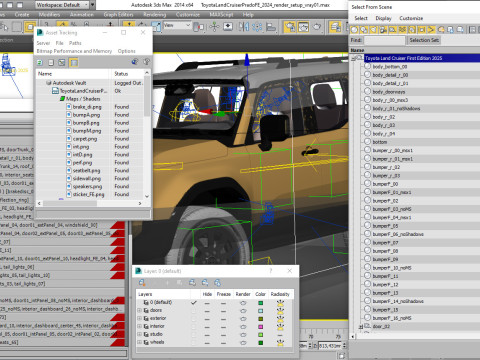Click light cyan color swatch of doors layer
Image resolution: width=480 pixels, height=360 pixels.
[x=261, y=311]
